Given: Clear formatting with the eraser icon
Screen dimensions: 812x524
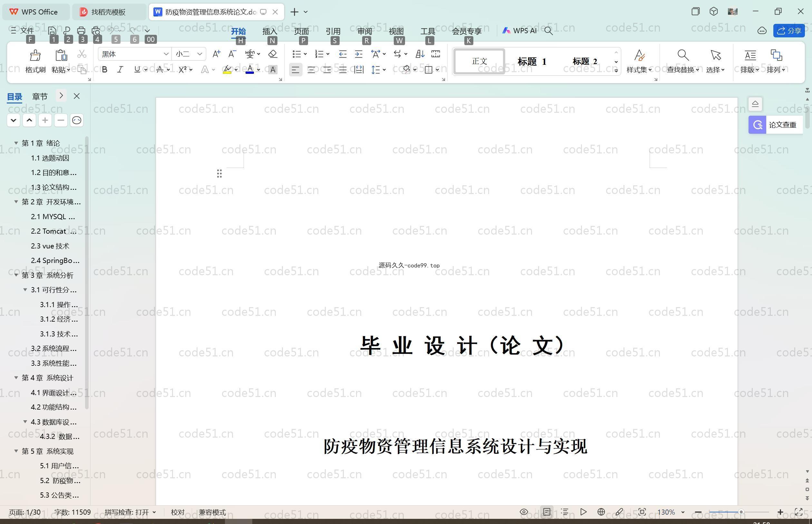Looking at the screenshot, I should 273,54.
